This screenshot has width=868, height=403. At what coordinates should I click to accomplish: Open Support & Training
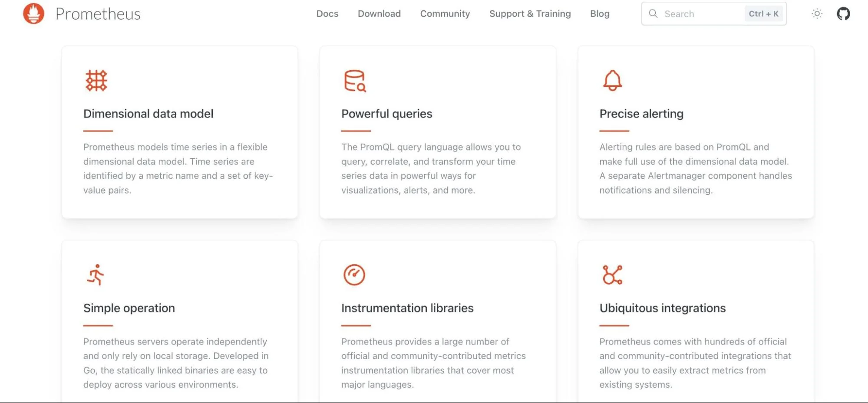point(530,13)
